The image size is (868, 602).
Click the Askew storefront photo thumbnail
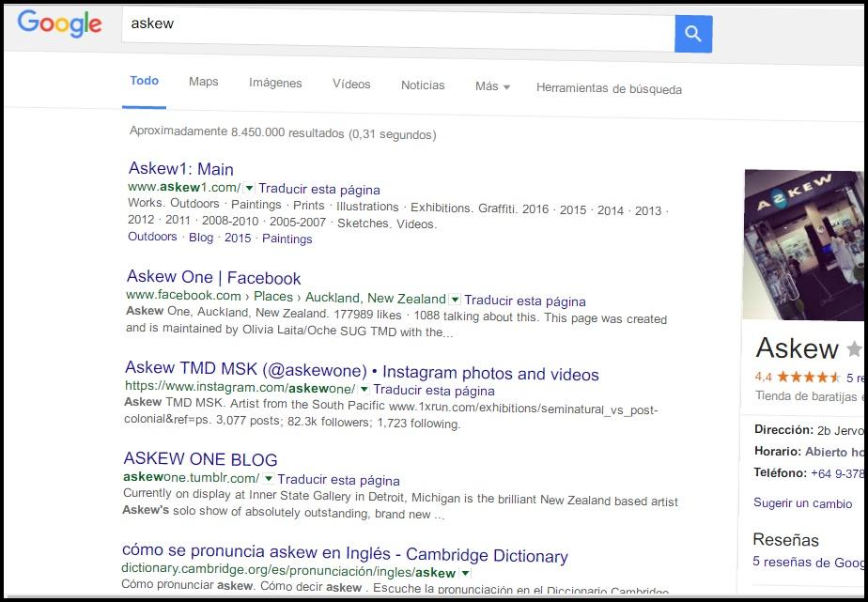coord(804,244)
